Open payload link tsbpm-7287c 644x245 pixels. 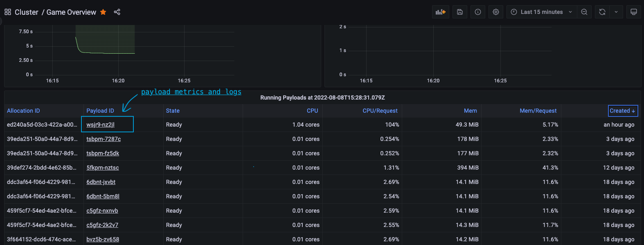click(104, 139)
